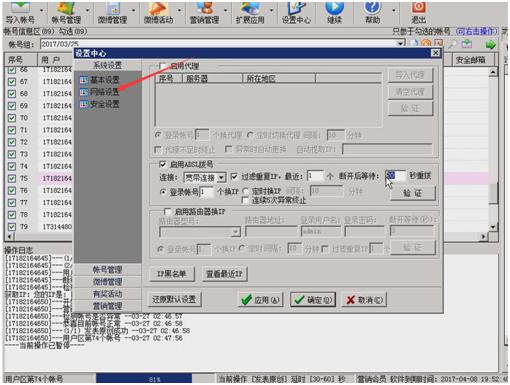
Task: Expand the 宽带连接 connection dropdown
Action: click(x=221, y=178)
